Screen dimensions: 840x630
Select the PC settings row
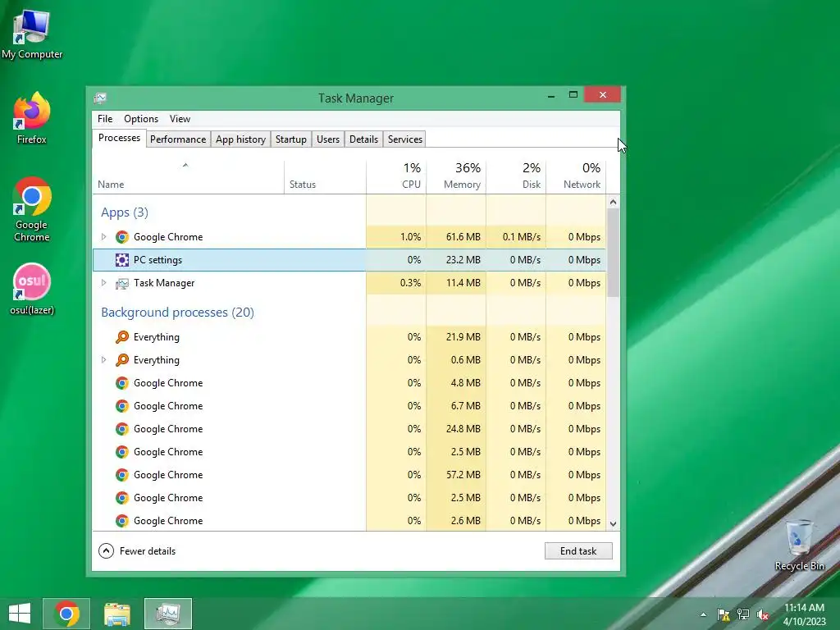[349, 260]
